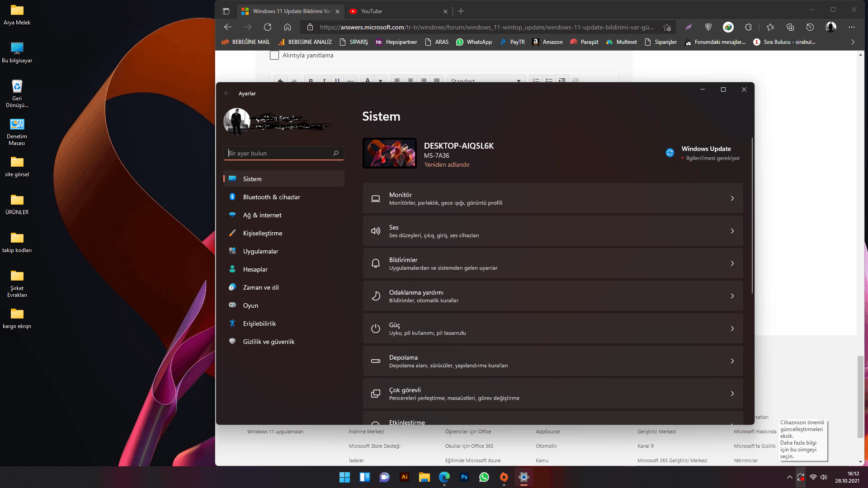This screenshot has width=868, height=488.
Task: Go to Gizlilik ve güvenlik
Action: tap(269, 342)
